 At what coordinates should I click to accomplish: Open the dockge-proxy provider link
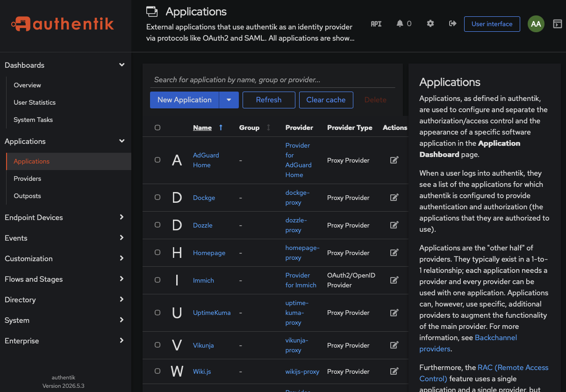pos(297,198)
